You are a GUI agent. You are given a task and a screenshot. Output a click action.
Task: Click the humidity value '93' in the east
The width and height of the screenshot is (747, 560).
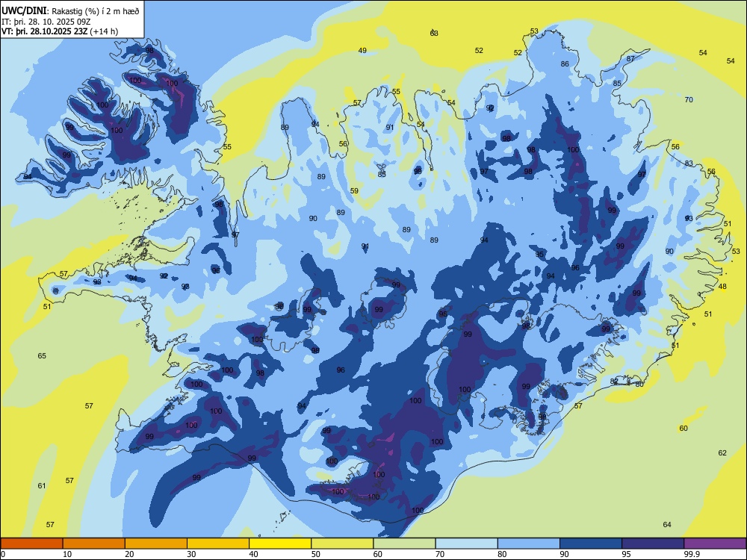pyautogui.click(x=689, y=218)
